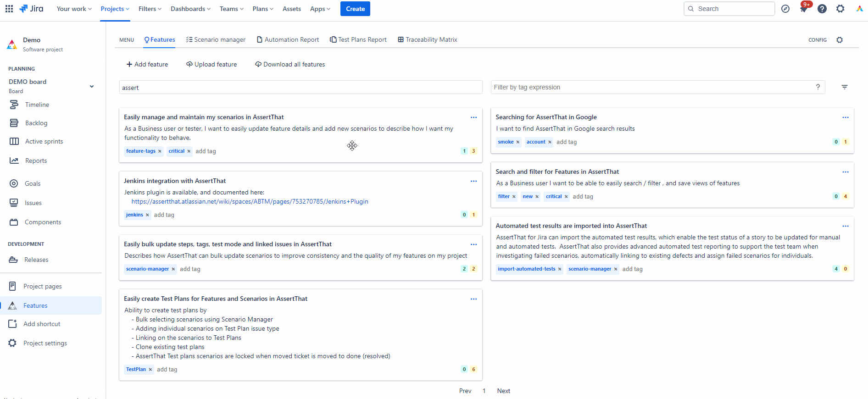Remove the import-automated-tests tag

pyautogui.click(x=560, y=269)
